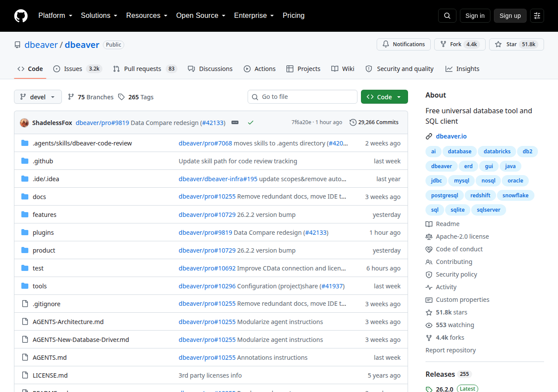Viewport: 558px width, 392px height.
Task: View the 265 Tags link
Action: coord(136,97)
